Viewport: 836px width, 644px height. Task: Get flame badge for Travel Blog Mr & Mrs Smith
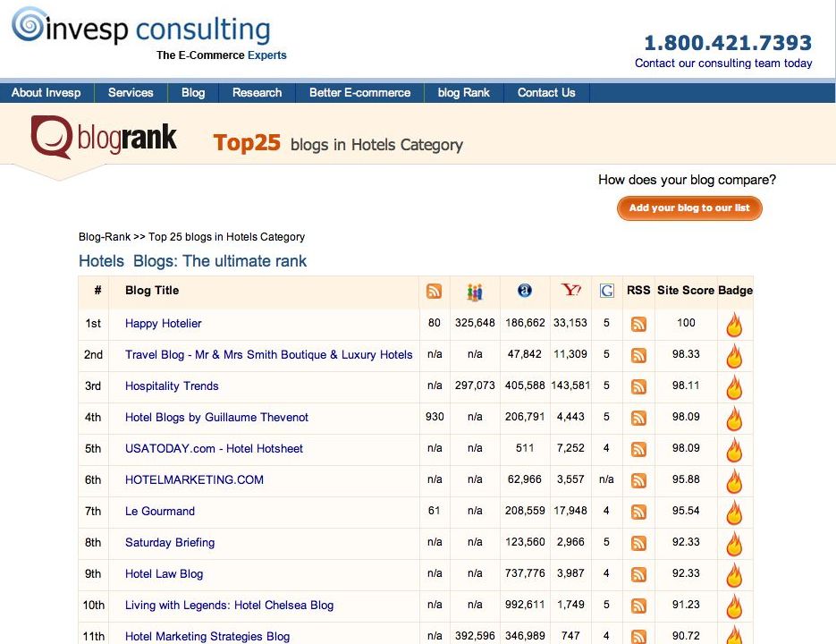coord(734,356)
